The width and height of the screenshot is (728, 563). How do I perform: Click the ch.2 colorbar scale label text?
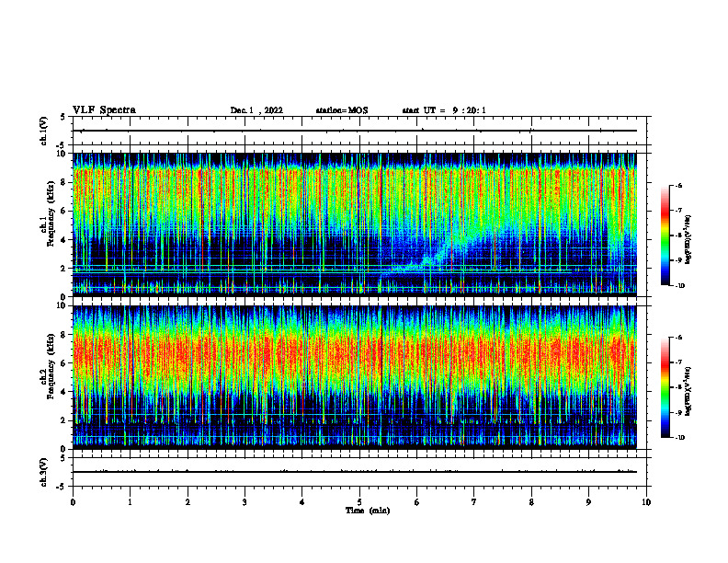click(688, 392)
